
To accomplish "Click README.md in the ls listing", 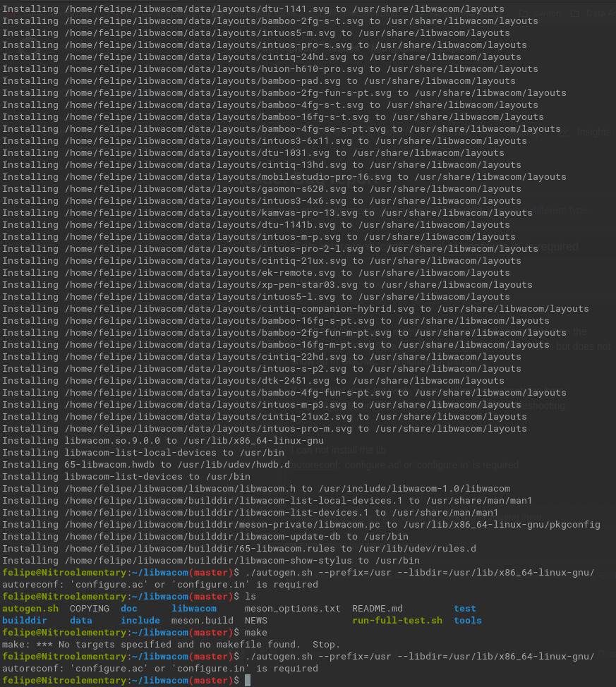I will coord(378,609).
